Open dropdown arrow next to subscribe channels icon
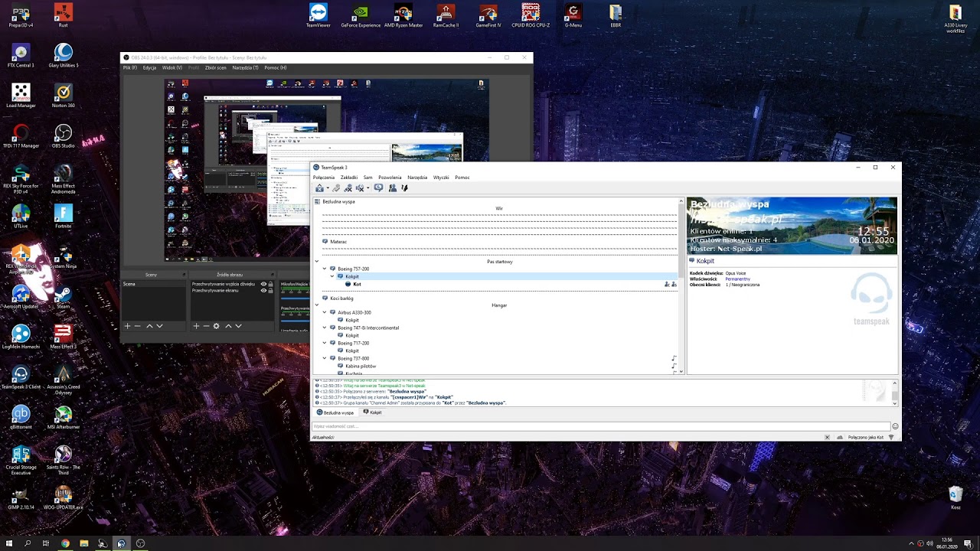This screenshot has height=551, width=980. pyautogui.click(x=368, y=187)
